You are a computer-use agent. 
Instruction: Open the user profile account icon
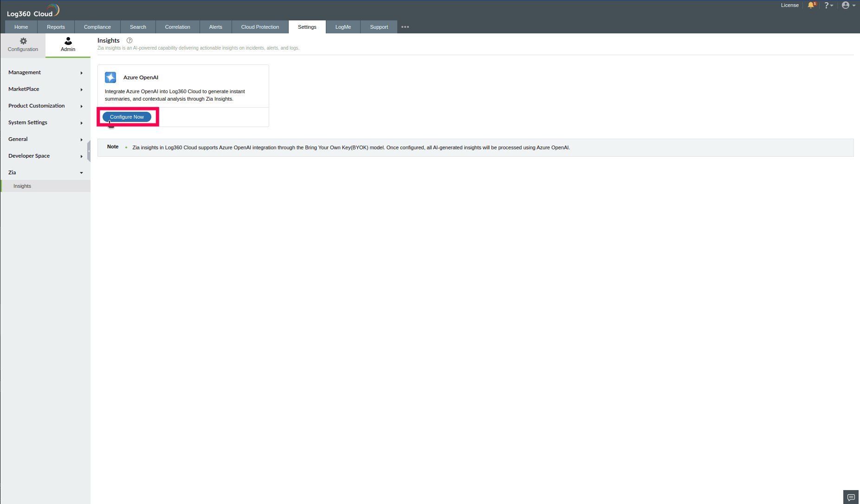(x=846, y=5)
